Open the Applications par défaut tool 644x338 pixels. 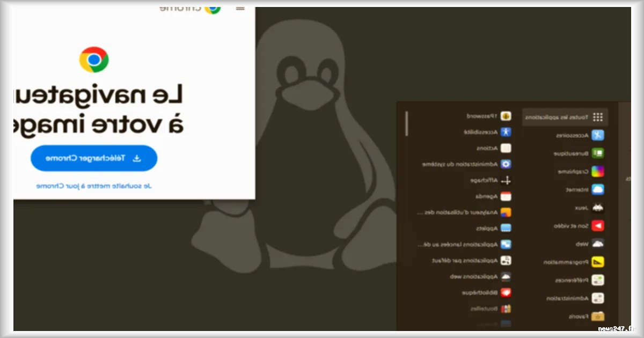click(x=504, y=260)
